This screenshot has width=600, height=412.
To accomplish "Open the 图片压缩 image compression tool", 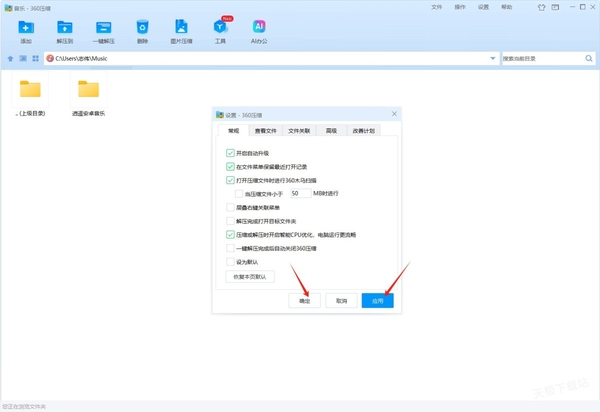I will pyautogui.click(x=181, y=27).
